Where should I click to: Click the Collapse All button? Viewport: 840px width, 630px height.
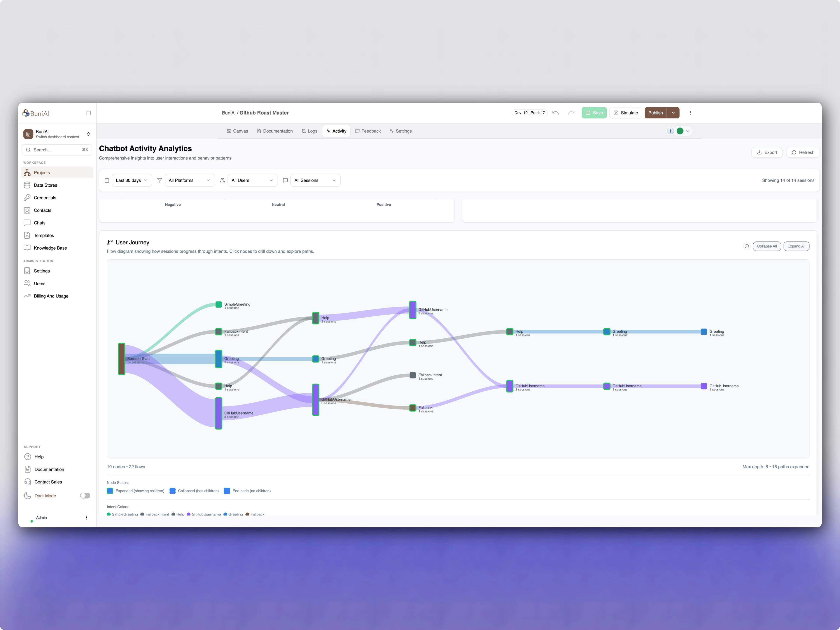(x=766, y=246)
